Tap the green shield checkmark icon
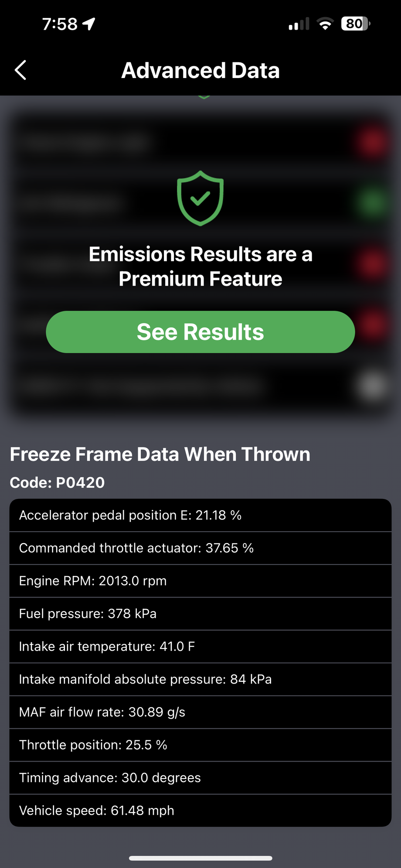The image size is (401, 868). (x=200, y=198)
